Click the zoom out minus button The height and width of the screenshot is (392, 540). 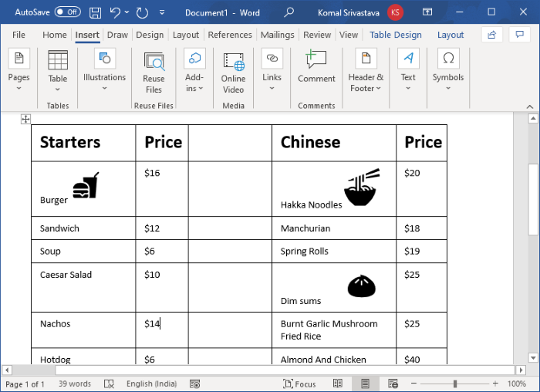tap(414, 384)
